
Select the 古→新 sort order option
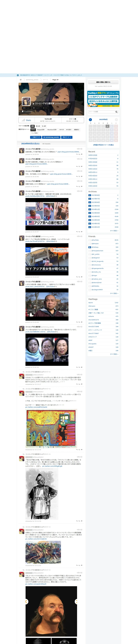click(44, 126)
